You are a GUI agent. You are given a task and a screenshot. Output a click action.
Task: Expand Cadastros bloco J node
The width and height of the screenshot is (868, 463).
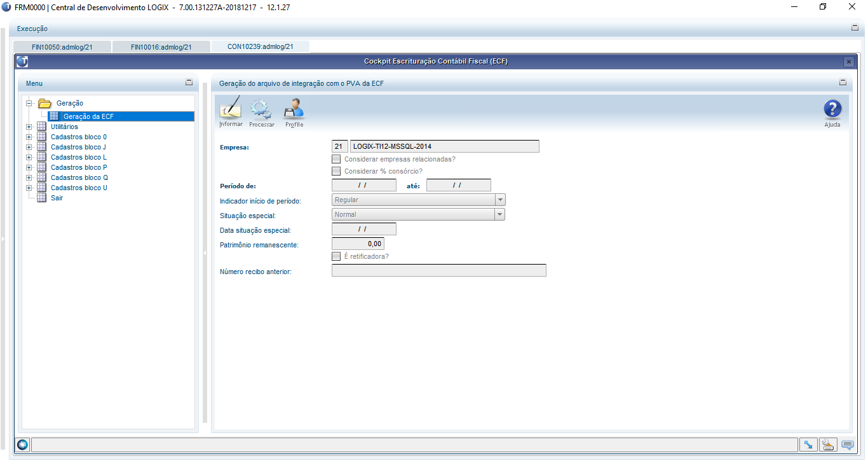click(29, 147)
